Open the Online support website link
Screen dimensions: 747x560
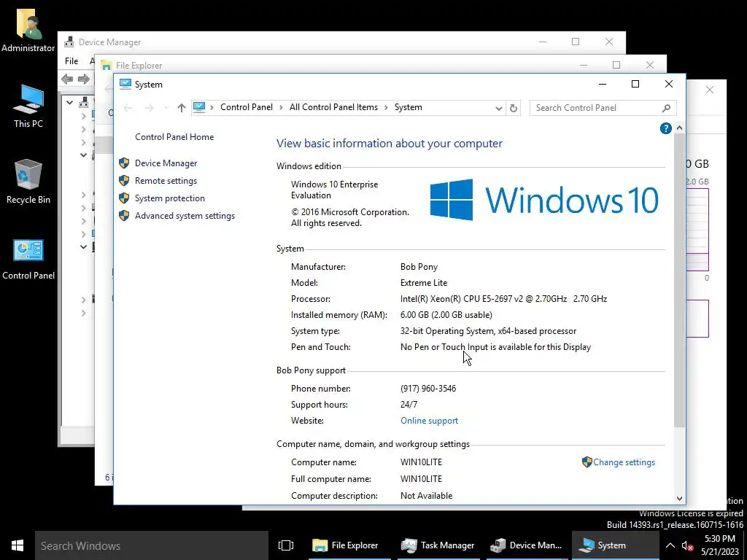429,421
